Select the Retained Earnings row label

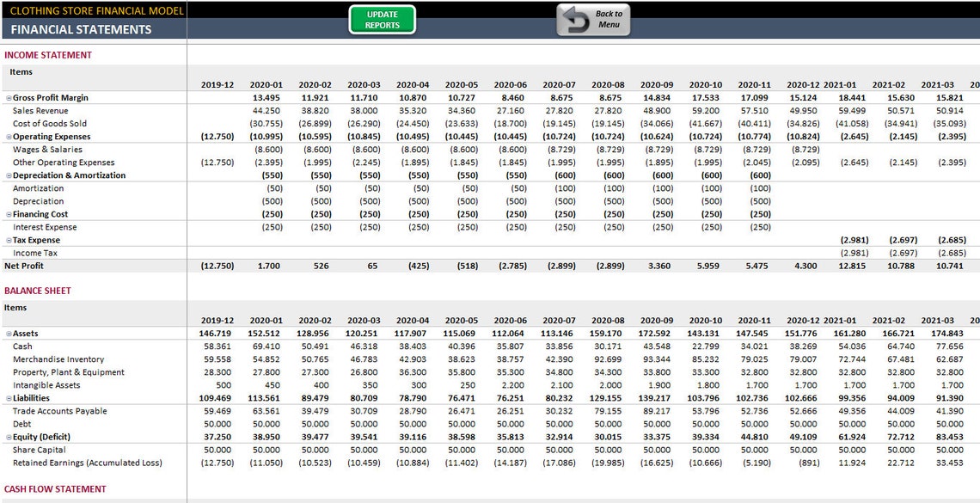click(86, 462)
